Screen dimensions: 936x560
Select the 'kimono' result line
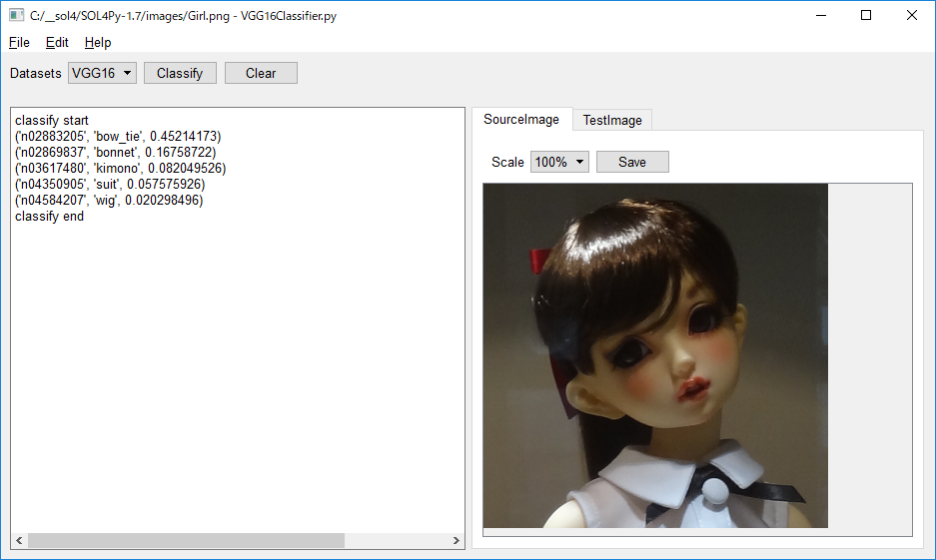[x=121, y=168]
